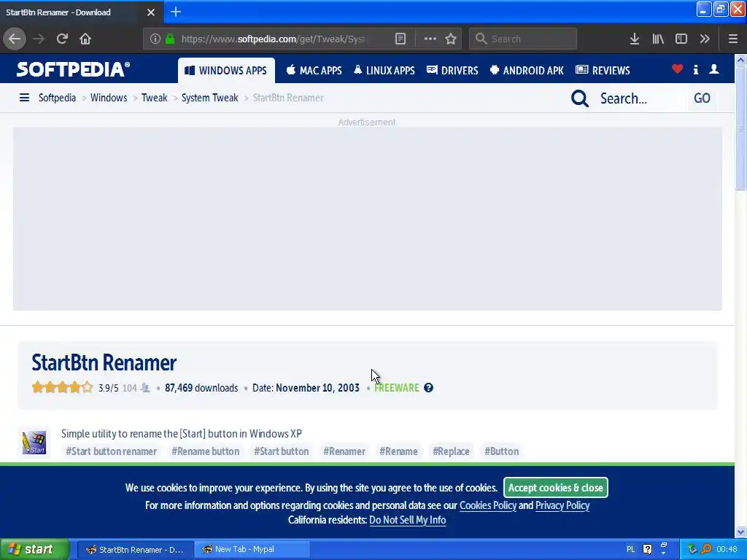The width and height of the screenshot is (747, 560).
Task: Open the Linux Apps section
Action: pyautogui.click(x=384, y=71)
